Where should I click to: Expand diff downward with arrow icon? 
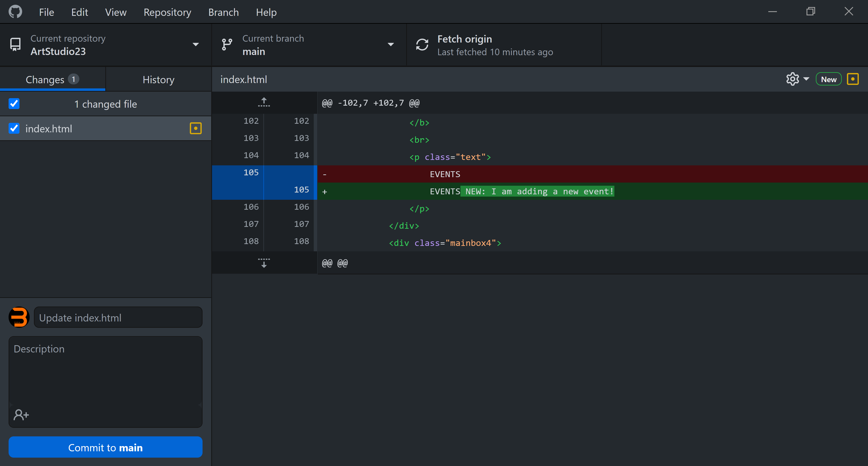264,263
